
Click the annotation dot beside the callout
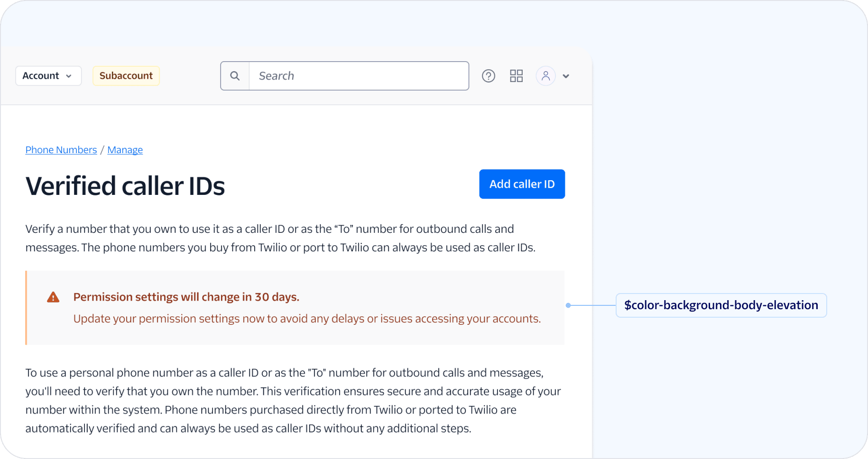pyautogui.click(x=568, y=305)
